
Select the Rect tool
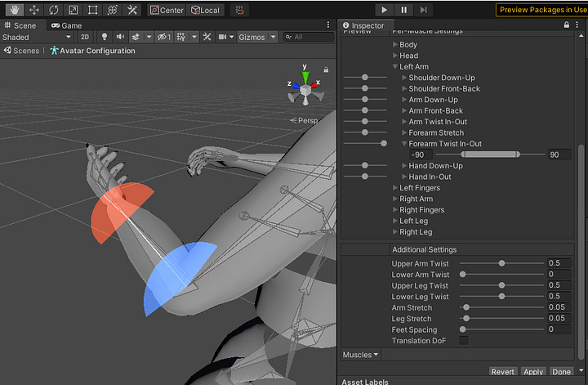click(x=92, y=10)
